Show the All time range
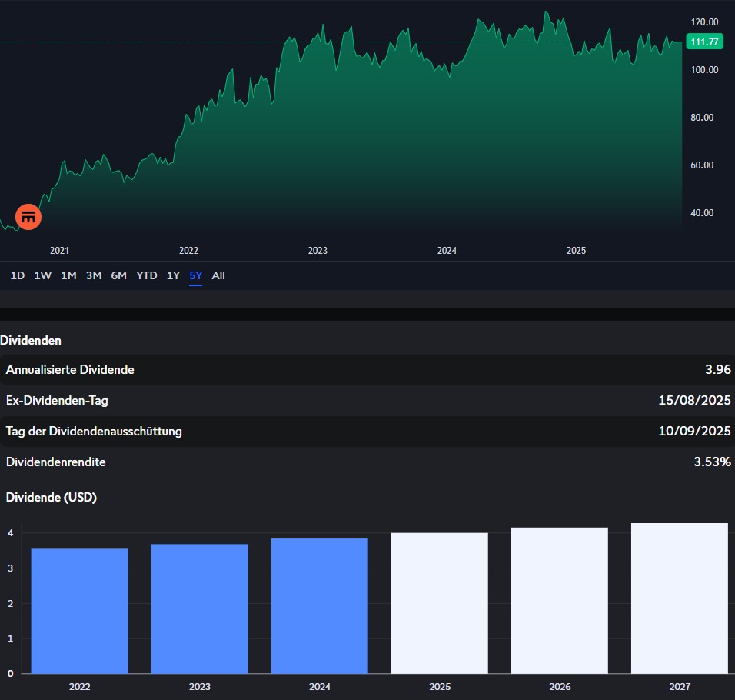 coord(218,275)
